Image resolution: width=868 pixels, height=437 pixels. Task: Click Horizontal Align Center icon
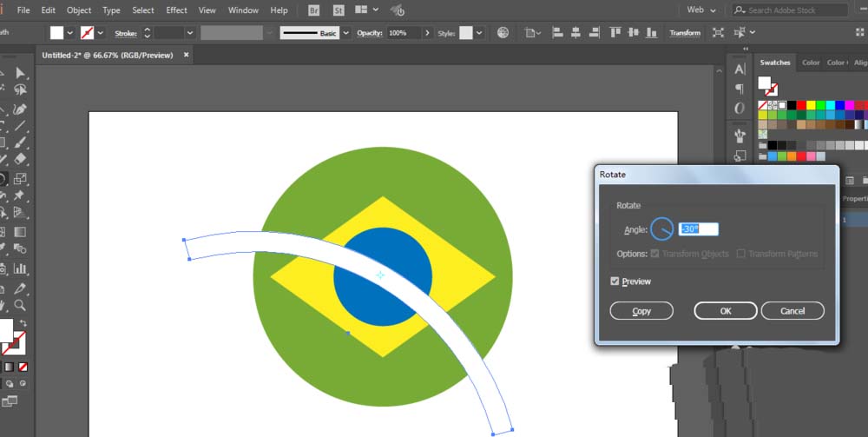coord(575,33)
